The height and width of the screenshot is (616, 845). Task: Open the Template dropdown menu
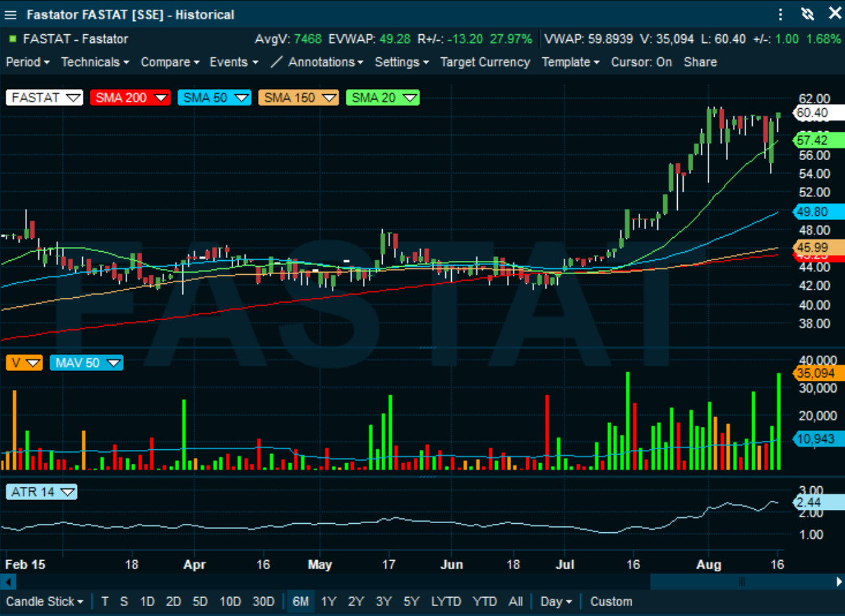tap(570, 62)
